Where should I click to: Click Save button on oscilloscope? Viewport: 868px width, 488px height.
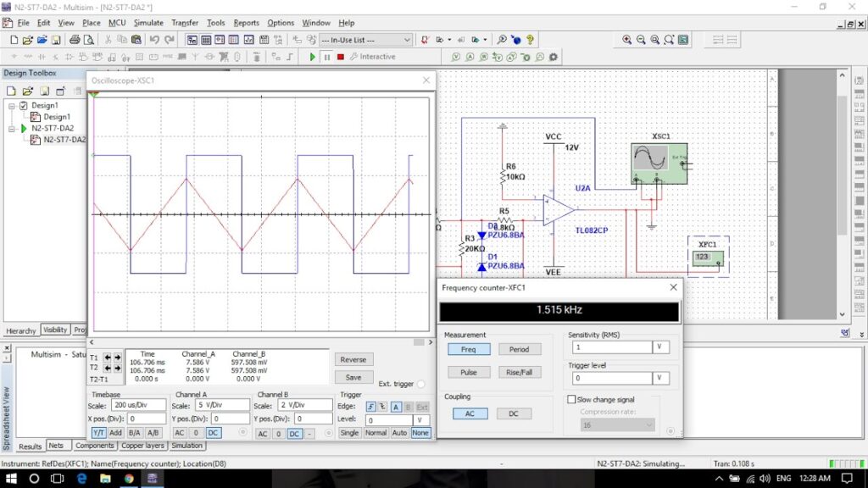[x=353, y=377]
